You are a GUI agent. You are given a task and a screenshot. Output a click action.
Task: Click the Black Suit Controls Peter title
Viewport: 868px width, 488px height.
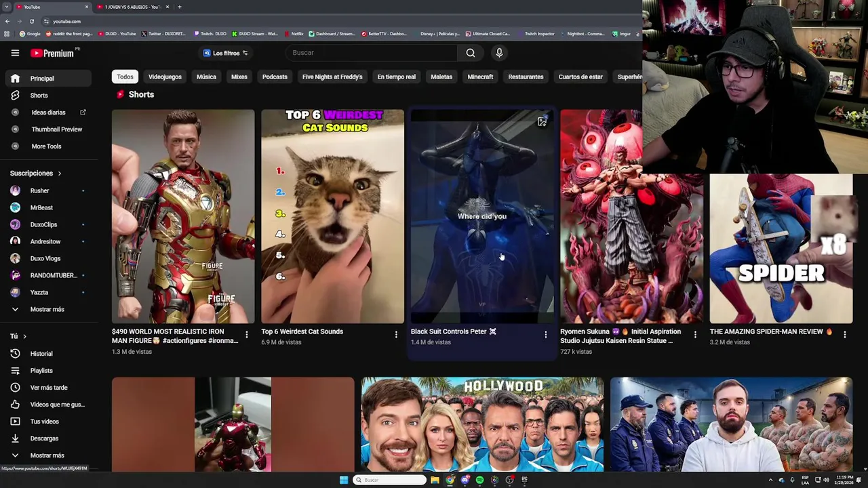[454, 331]
